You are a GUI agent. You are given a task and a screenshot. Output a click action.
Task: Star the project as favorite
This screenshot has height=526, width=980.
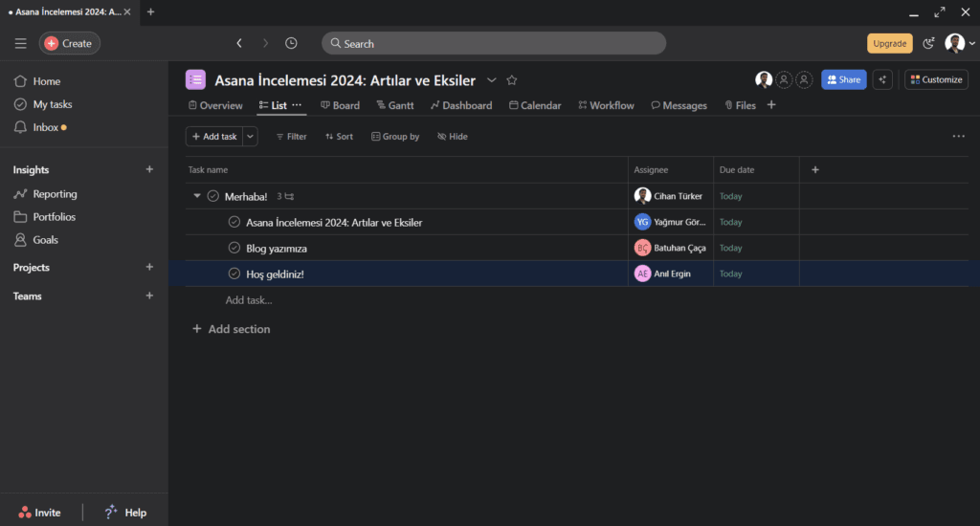coord(512,80)
